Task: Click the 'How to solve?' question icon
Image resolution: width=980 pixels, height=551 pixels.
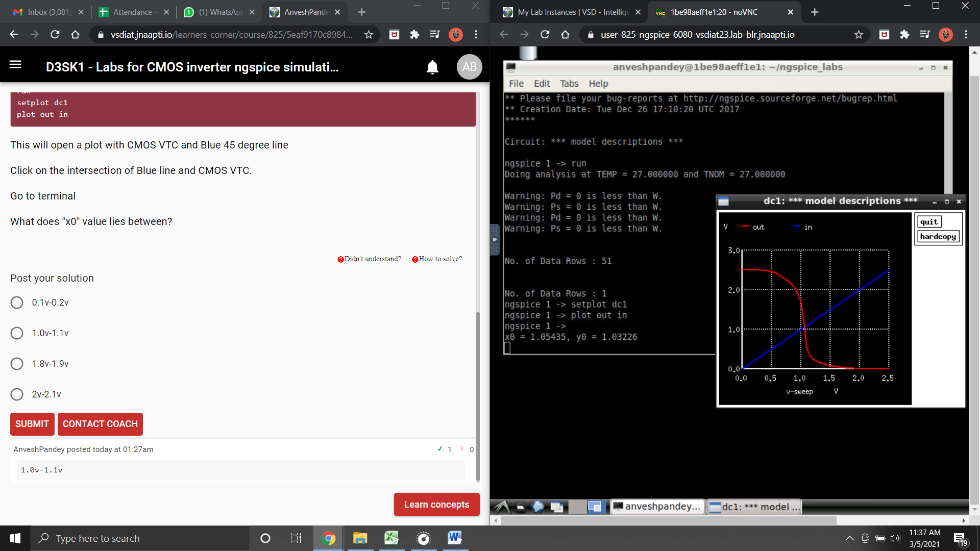Action: click(x=415, y=259)
